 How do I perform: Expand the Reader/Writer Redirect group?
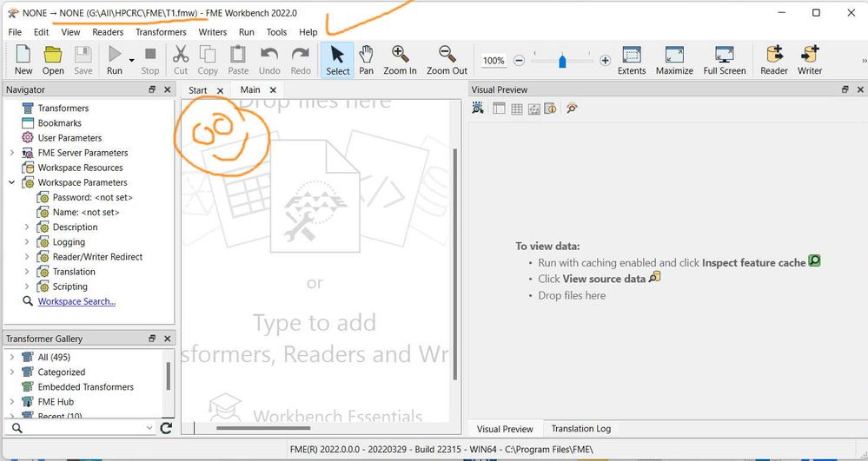pyautogui.click(x=27, y=257)
